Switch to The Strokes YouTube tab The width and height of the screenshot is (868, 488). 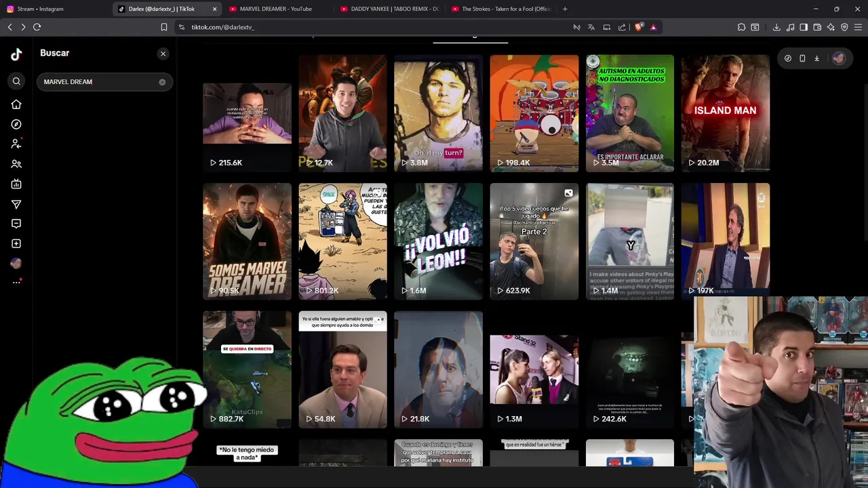point(500,9)
